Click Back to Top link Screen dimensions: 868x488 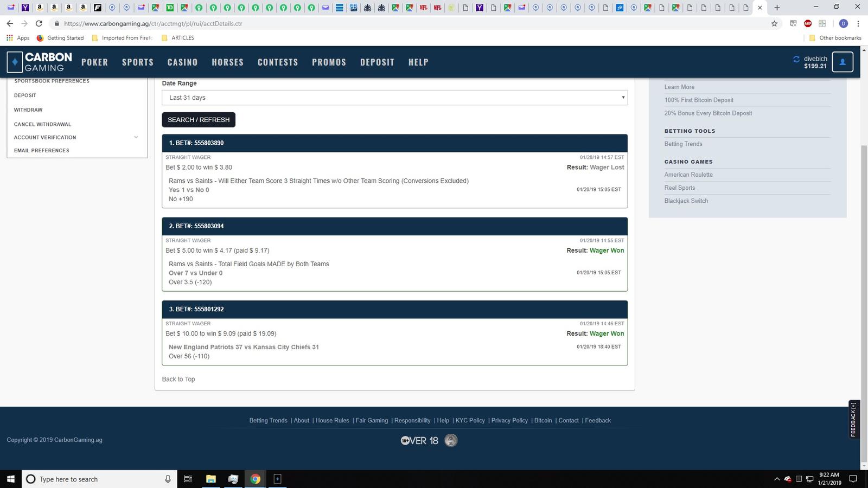[178, 380]
